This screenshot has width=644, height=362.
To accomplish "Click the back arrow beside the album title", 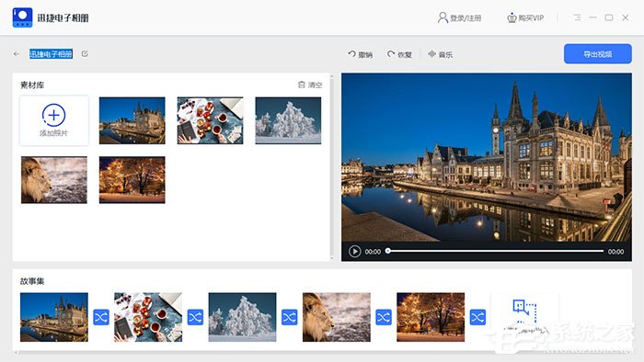I will (17, 53).
